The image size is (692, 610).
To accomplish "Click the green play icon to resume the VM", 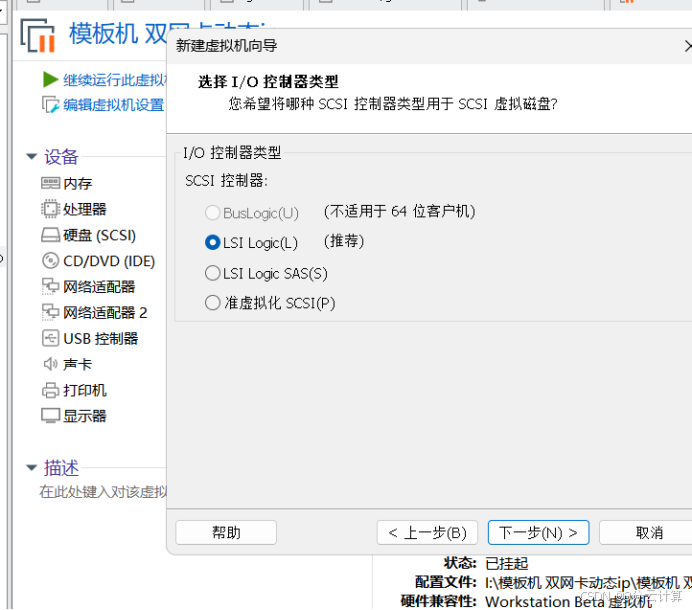I will pos(50,79).
